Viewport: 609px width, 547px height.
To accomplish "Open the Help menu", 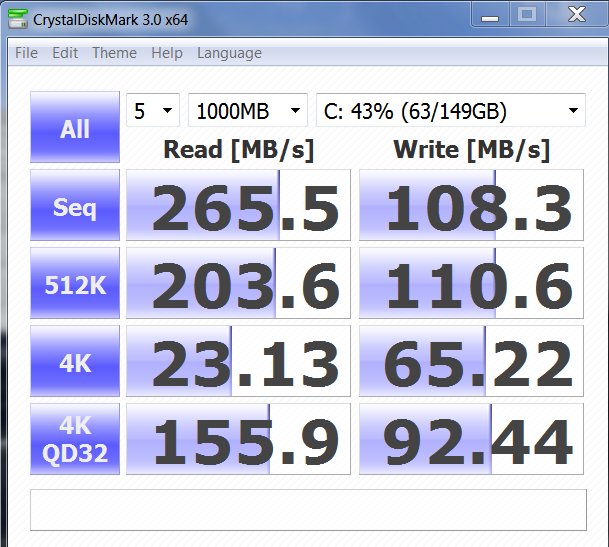I will click(x=167, y=53).
